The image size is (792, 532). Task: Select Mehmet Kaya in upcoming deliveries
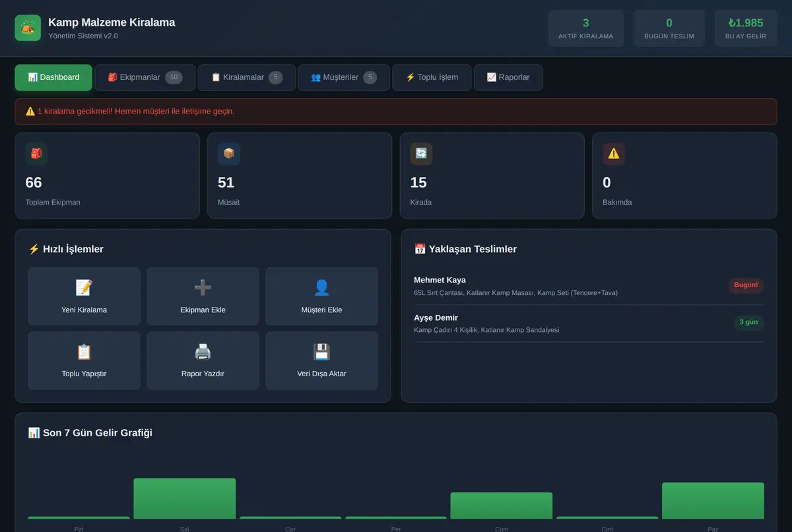tap(440, 280)
